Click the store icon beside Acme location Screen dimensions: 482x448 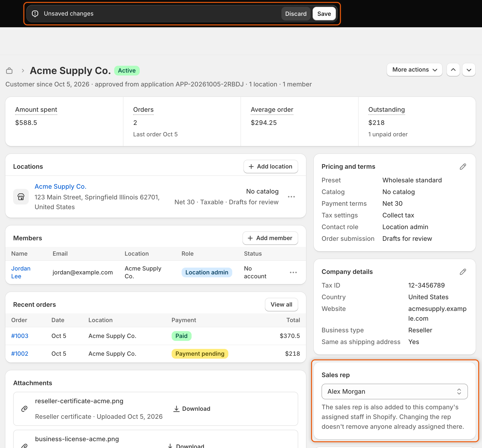pos(21,197)
